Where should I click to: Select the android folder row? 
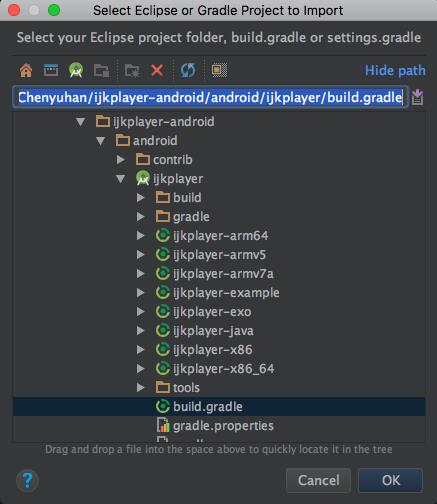click(x=219, y=141)
